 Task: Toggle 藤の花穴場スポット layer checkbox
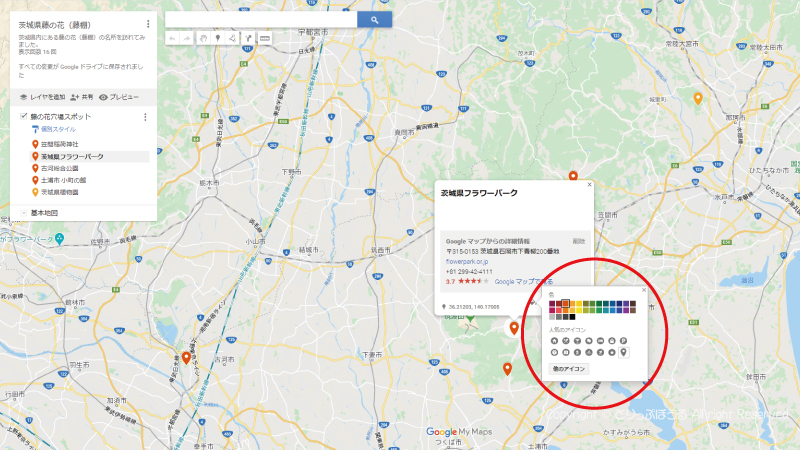(x=23, y=116)
